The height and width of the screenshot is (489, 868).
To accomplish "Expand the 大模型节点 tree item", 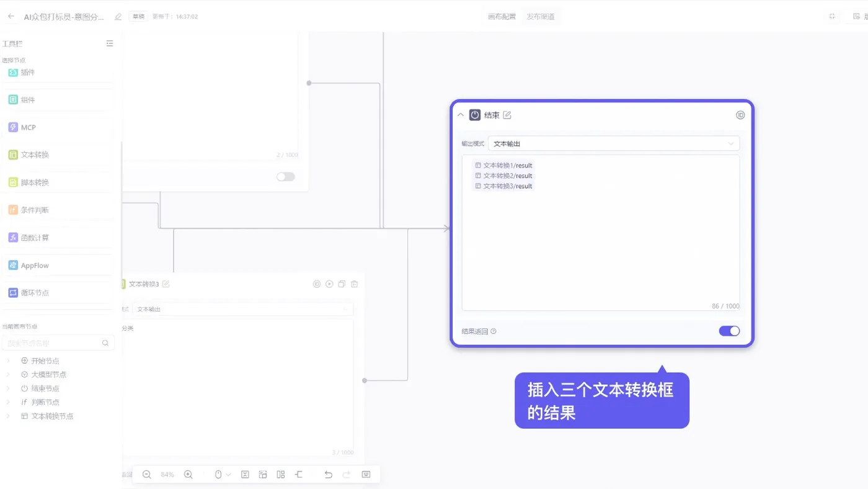I will 8,374.
